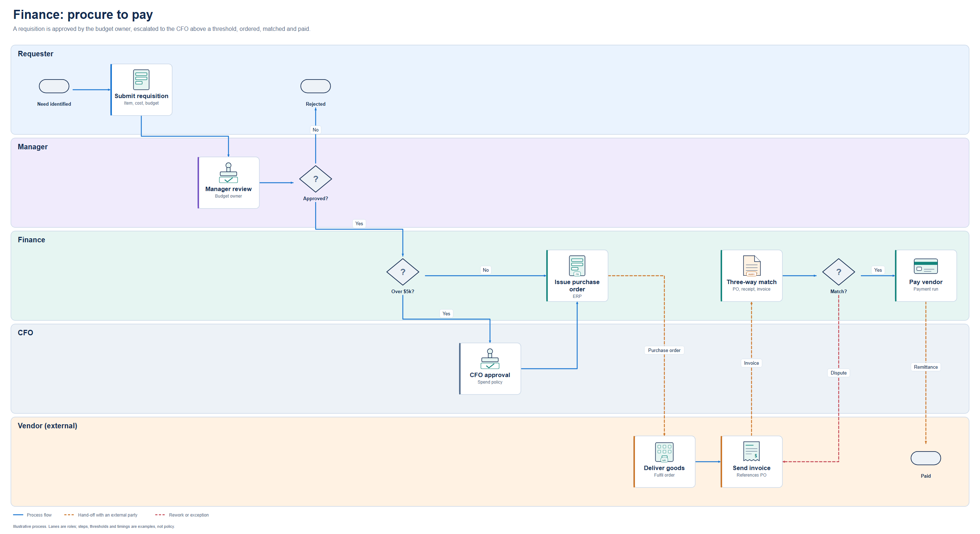
Task: Click the Fulfil order subtitle text
Action: (x=664, y=475)
